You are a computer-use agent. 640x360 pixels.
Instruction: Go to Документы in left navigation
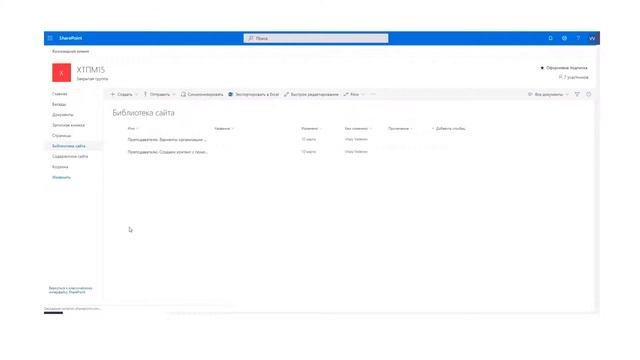(x=63, y=115)
